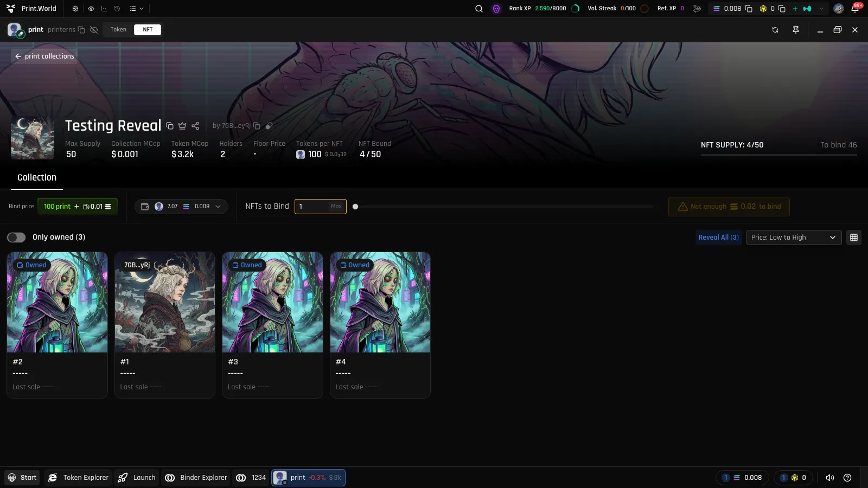The width and height of the screenshot is (868, 488).
Task: Toggle the eye visibility icon in top bar
Action: pyautogui.click(x=91, y=9)
